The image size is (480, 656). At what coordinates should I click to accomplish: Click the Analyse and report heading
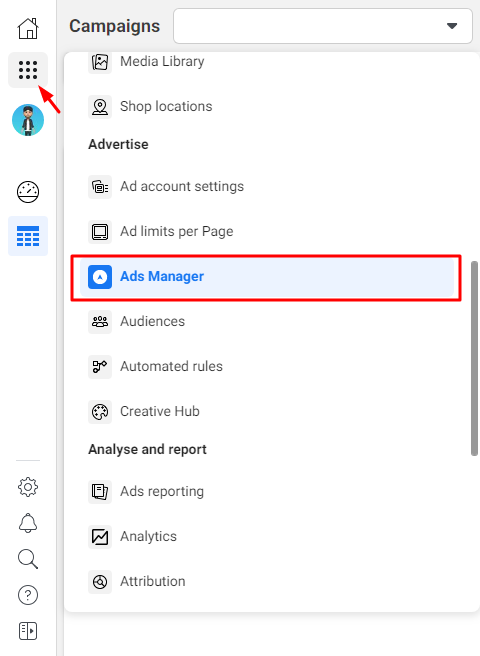tap(147, 450)
